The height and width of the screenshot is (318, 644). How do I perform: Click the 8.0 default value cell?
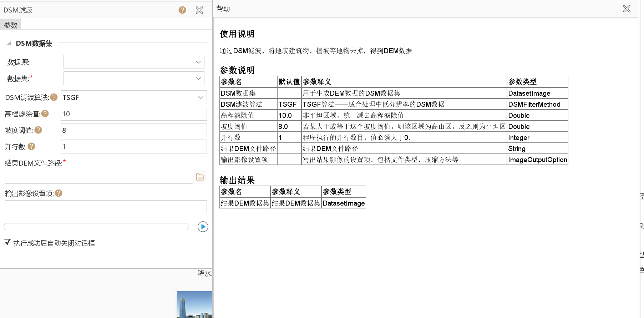click(x=289, y=126)
